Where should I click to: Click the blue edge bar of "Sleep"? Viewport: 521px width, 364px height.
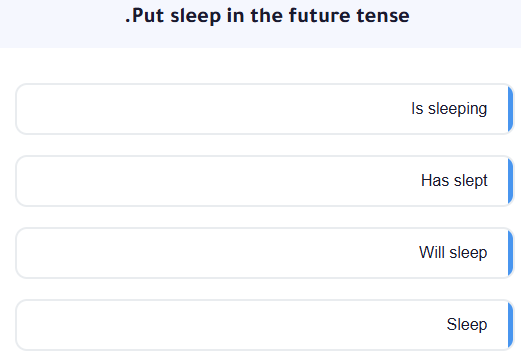point(510,325)
